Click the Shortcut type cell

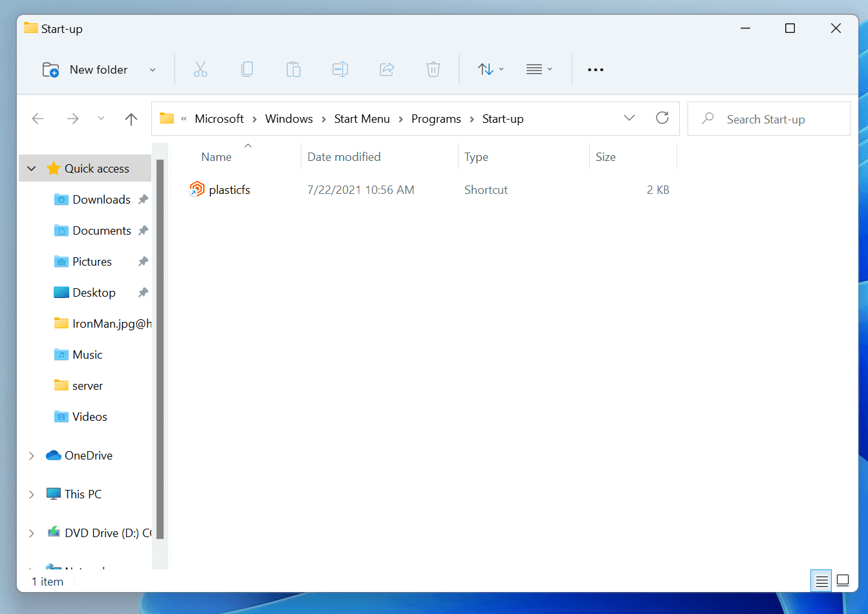(486, 190)
